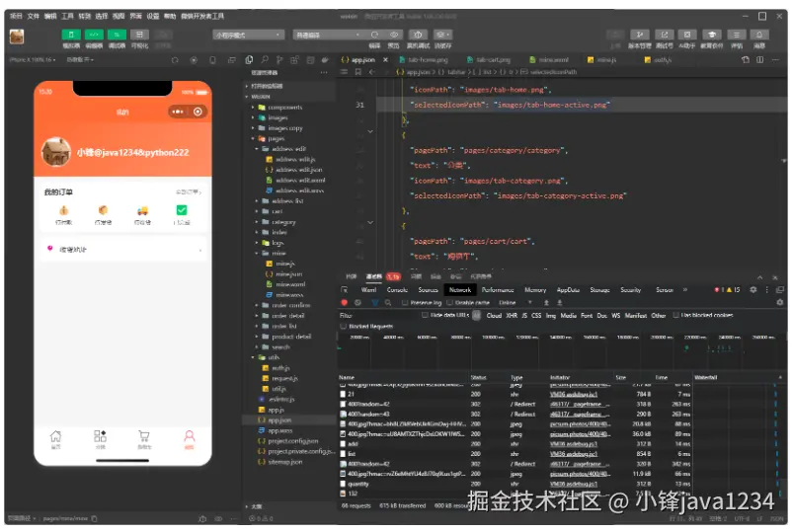Open the Search magnifier icon in sidebar
Screen dimensions: 792x532
[265, 59]
